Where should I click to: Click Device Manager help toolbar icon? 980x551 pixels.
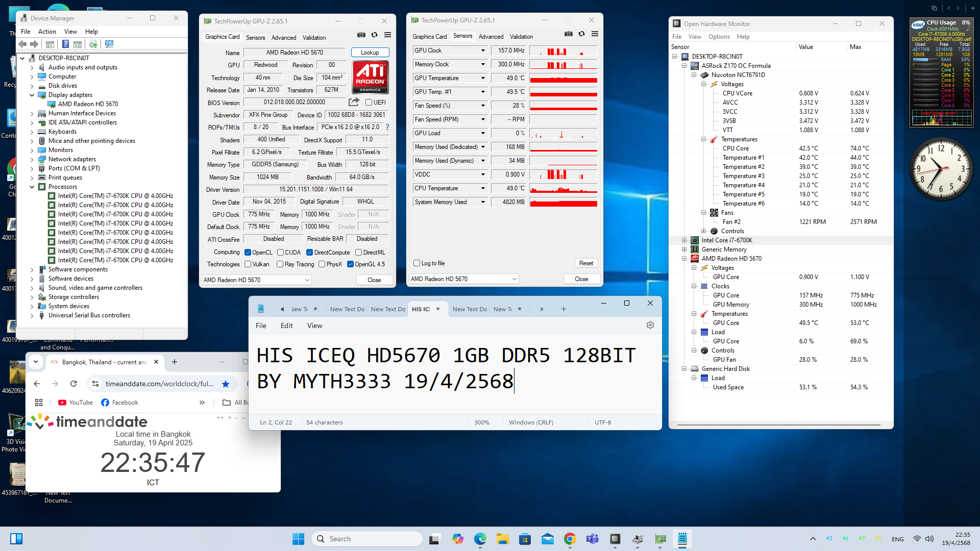65,44
